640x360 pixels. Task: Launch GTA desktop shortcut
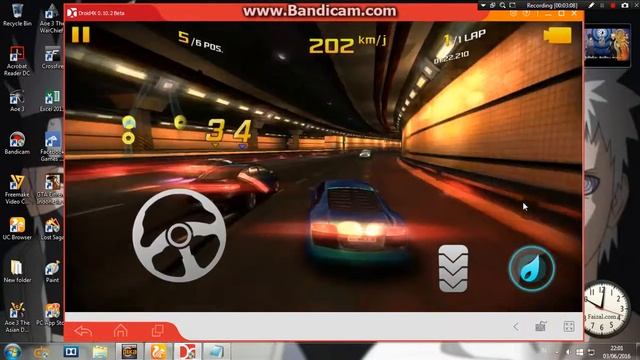point(51,189)
